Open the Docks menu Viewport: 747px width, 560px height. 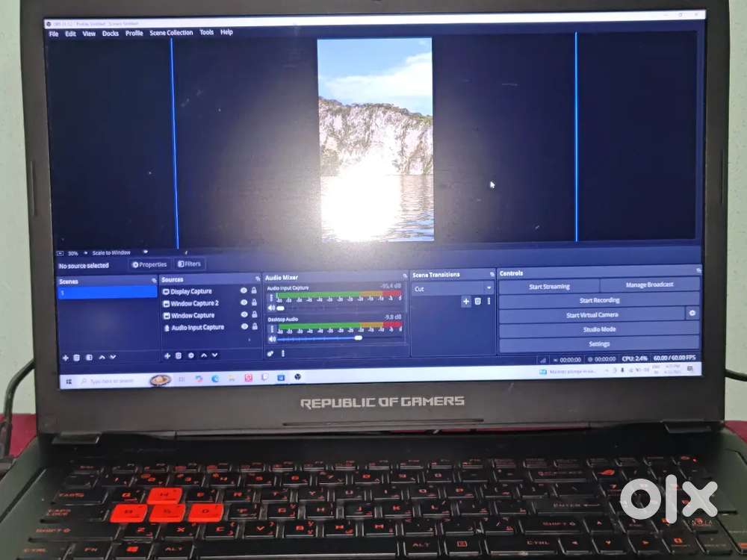pyautogui.click(x=111, y=34)
